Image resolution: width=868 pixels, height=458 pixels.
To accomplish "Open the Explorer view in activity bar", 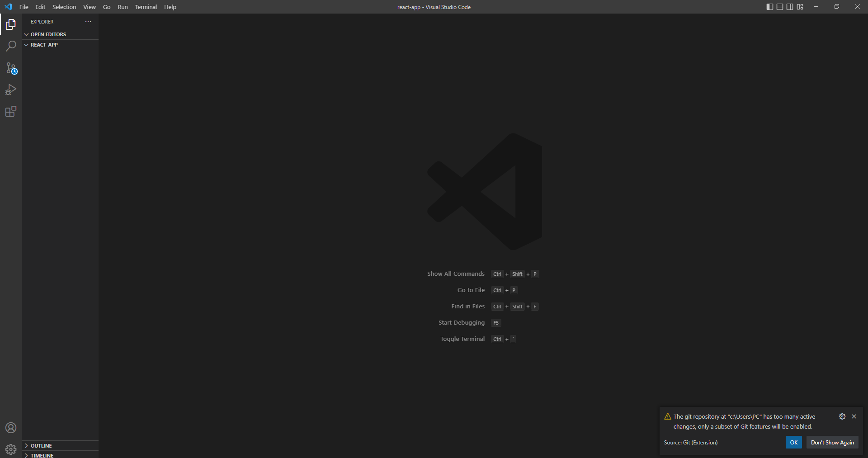I will (11, 24).
